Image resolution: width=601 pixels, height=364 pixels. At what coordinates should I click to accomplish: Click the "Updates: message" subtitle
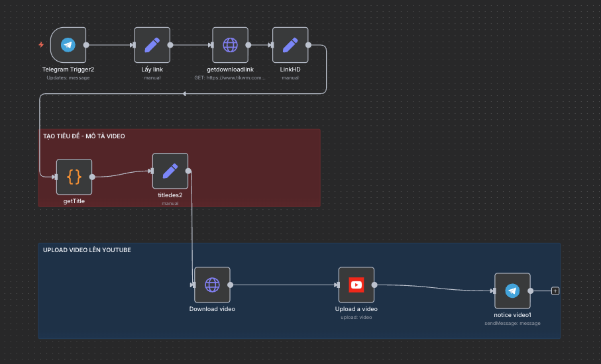68,77
